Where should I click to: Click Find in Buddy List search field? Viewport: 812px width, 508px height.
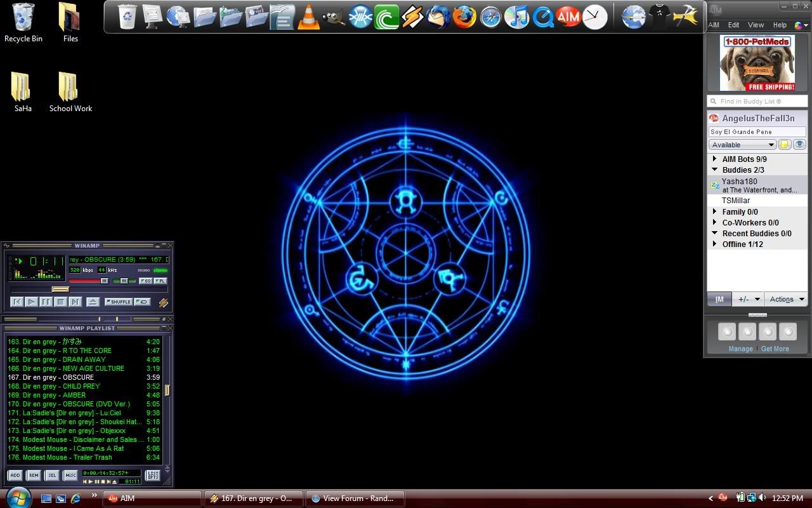tap(757, 101)
